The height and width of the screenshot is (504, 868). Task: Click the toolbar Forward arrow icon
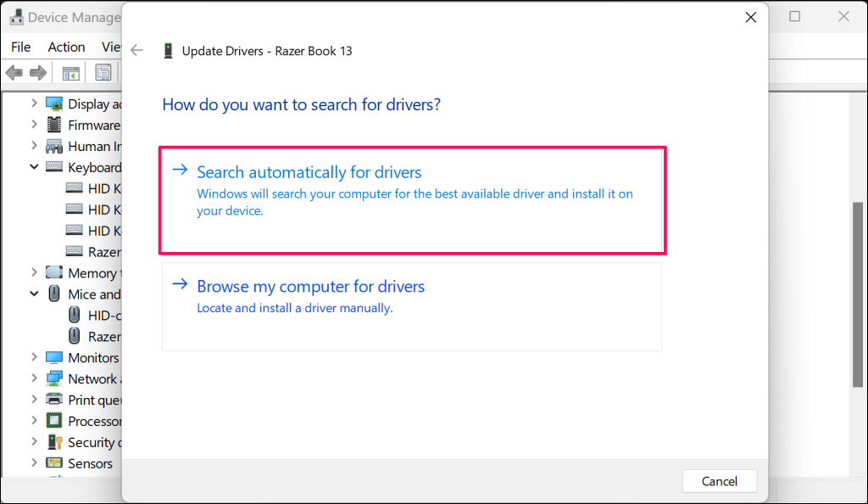coord(37,73)
